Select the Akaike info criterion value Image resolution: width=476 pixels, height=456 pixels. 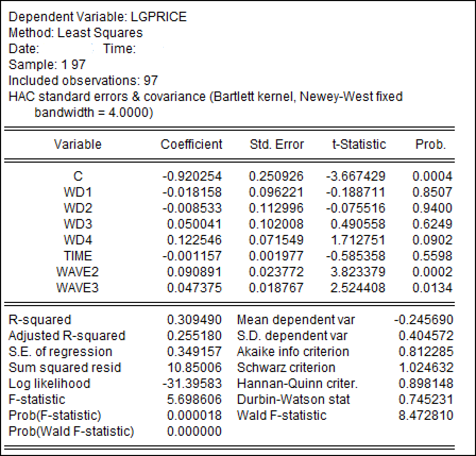[426, 352]
